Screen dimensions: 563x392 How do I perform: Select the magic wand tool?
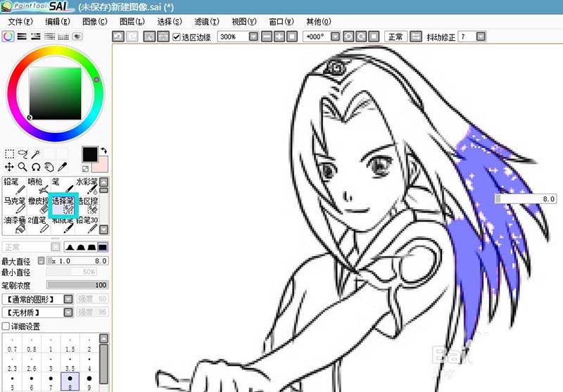pyautogui.click(x=36, y=154)
